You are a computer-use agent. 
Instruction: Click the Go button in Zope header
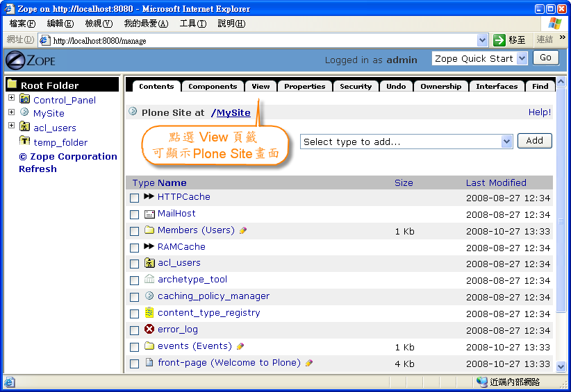[x=545, y=58]
